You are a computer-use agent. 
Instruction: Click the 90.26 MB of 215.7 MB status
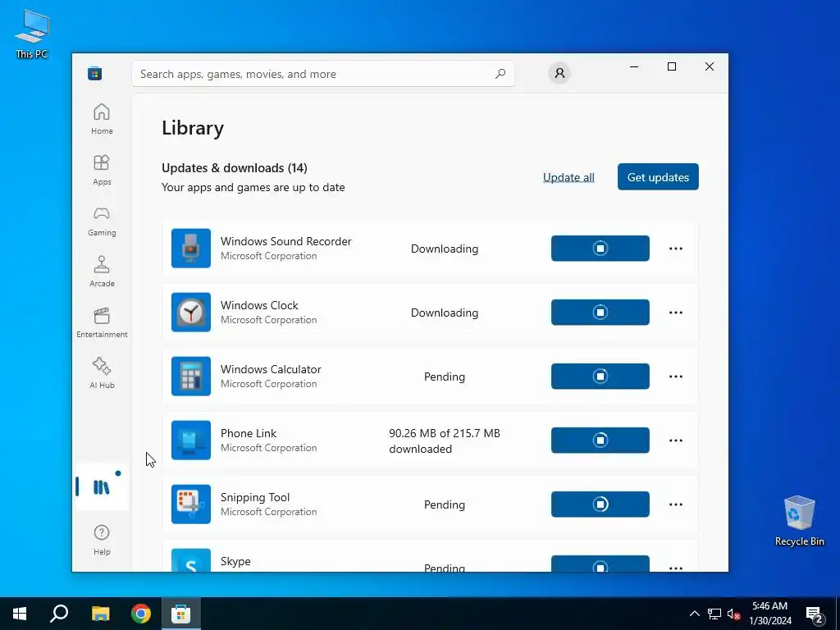(x=445, y=441)
